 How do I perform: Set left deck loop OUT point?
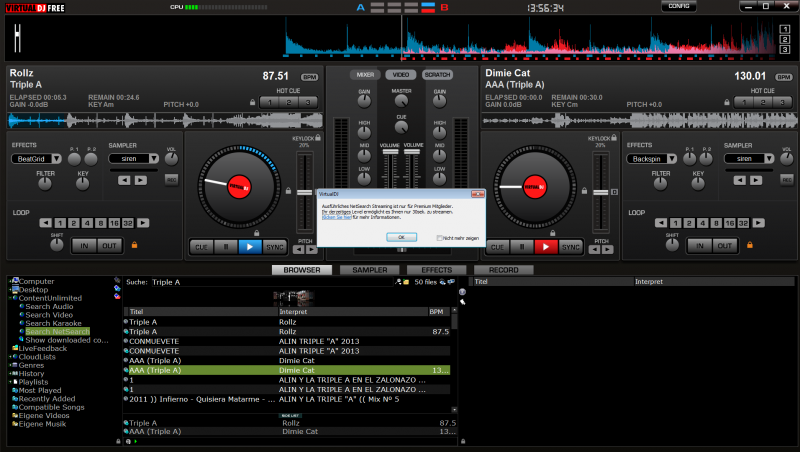(109, 246)
